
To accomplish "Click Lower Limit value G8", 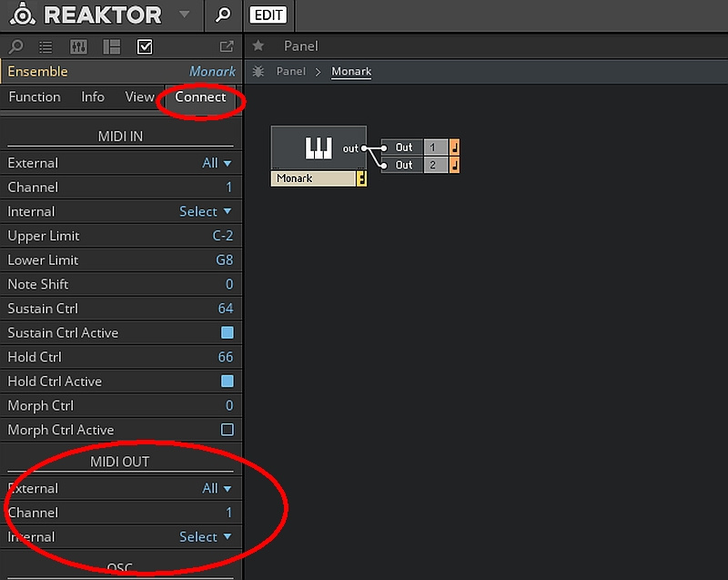I will 224,260.
